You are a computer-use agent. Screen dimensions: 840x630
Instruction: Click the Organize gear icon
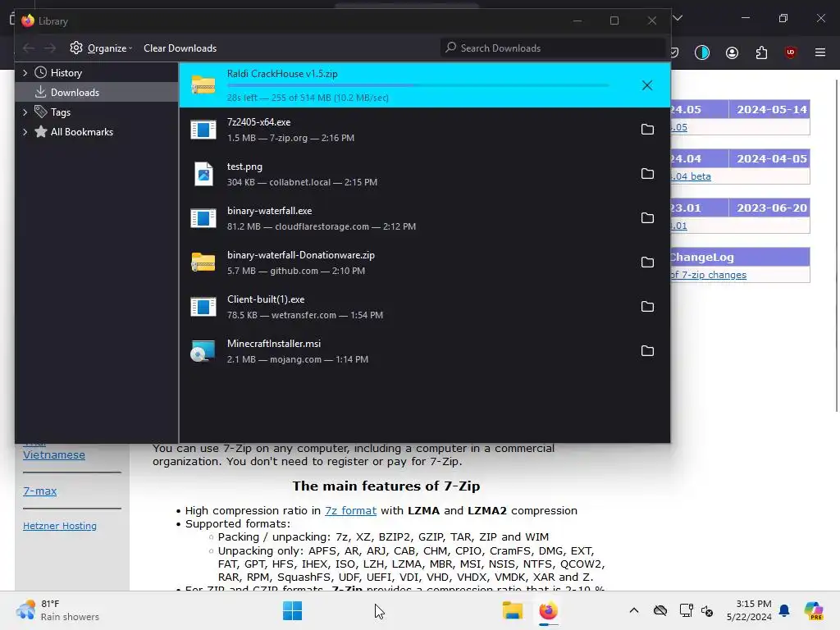[x=76, y=48]
